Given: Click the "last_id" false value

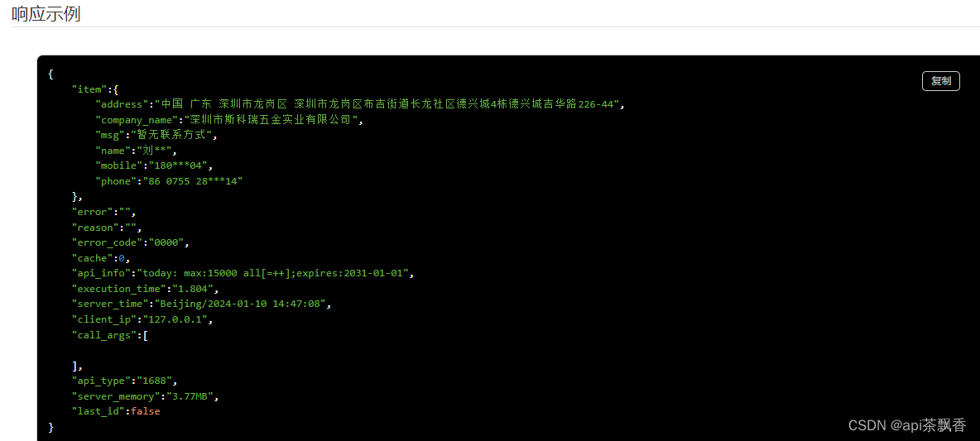Looking at the screenshot, I should click(145, 411).
